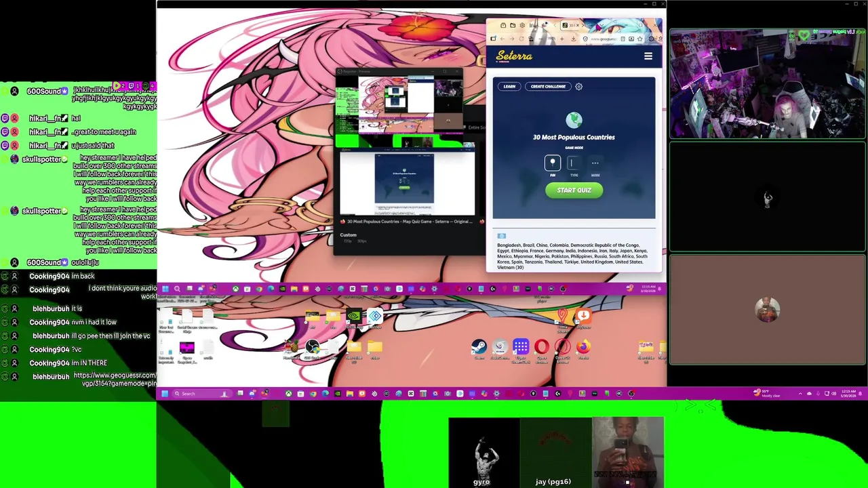
Task: Click Start button on lower taskbar
Action: coord(164,393)
